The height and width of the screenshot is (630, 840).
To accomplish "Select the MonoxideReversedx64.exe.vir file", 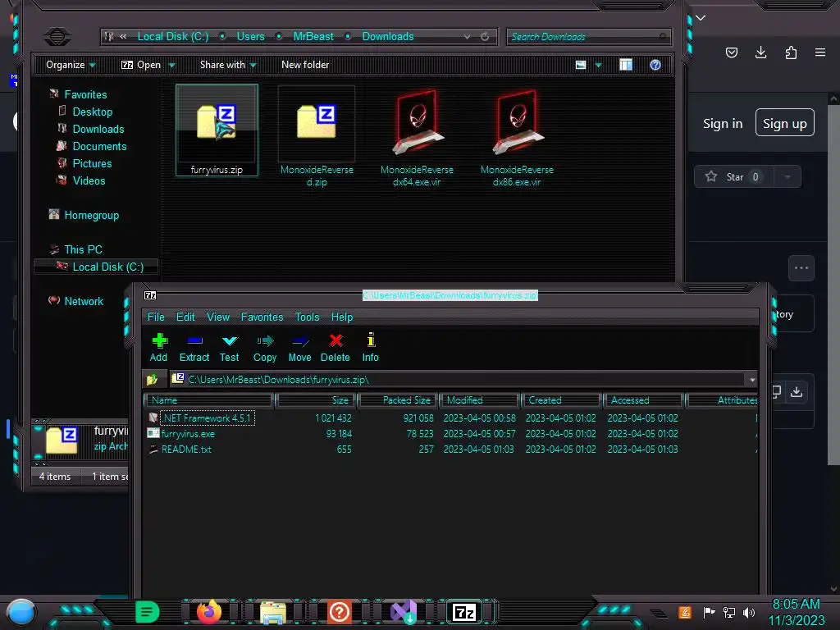I will pyautogui.click(x=417, y=137).
